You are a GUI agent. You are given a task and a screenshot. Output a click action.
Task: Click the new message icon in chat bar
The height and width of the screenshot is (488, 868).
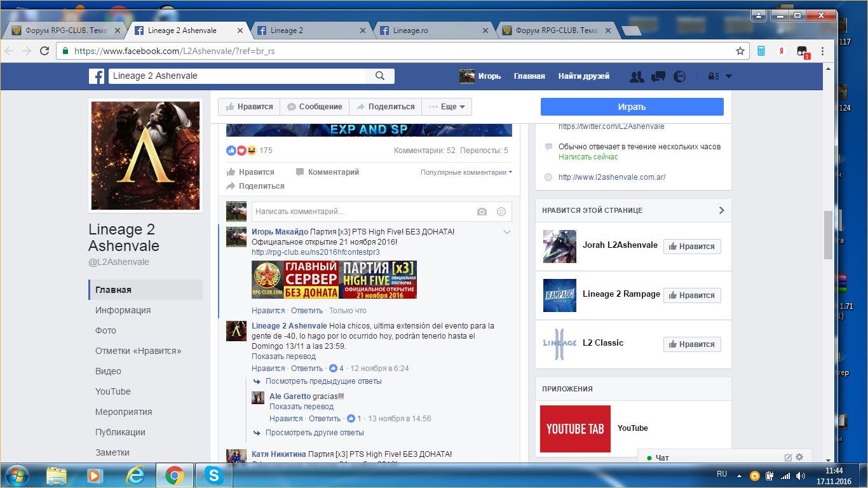pyautogui.click(x=789, y=457)
